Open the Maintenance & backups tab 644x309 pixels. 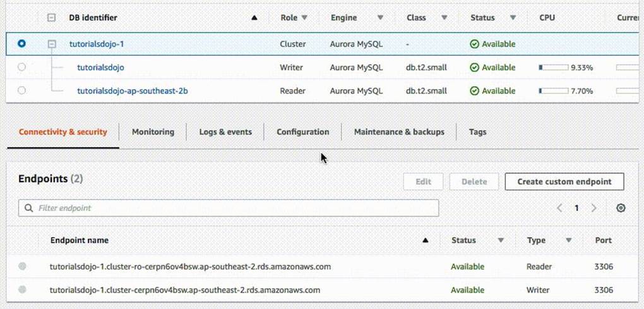click(x=399, y=132)
